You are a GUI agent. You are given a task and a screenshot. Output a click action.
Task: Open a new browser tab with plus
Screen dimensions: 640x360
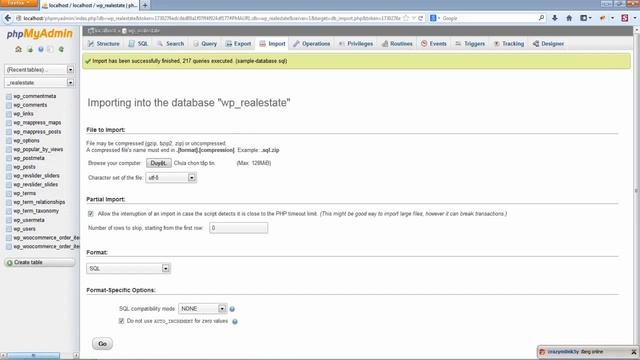click(145, 5)
